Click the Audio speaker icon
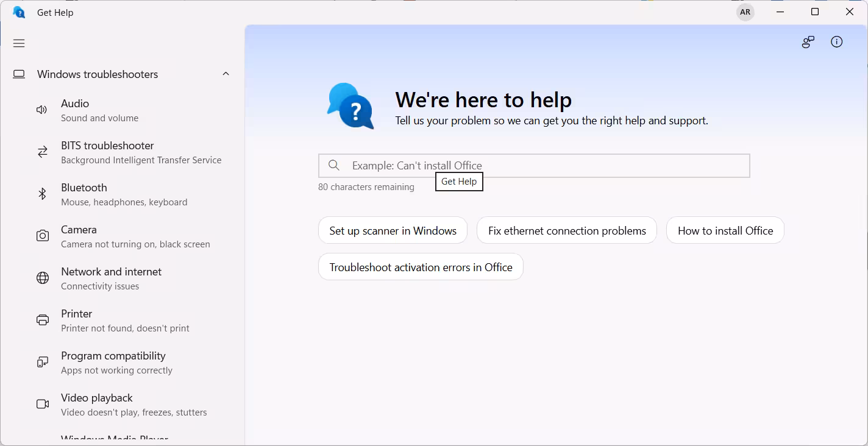The image size is (868, 446). (42, 110)
